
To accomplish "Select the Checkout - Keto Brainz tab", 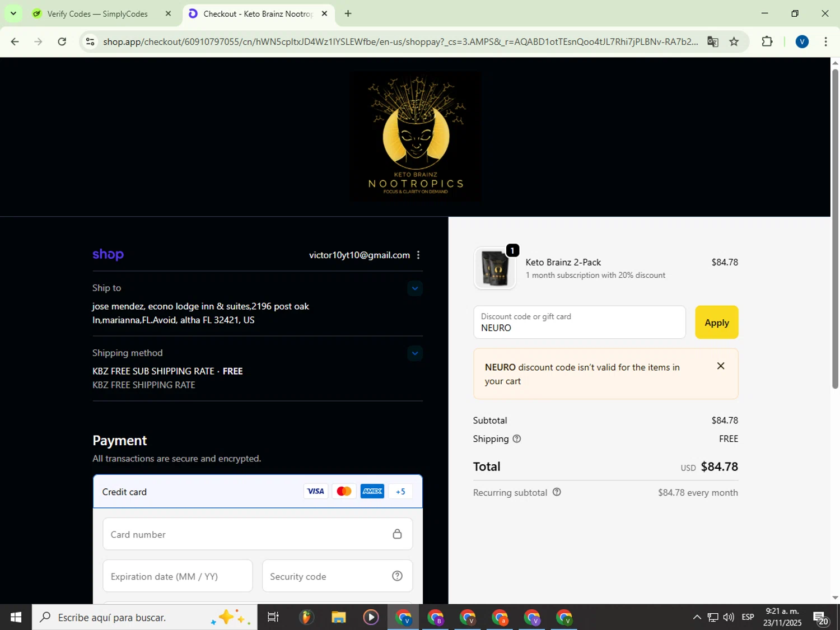I will (258, 14).
